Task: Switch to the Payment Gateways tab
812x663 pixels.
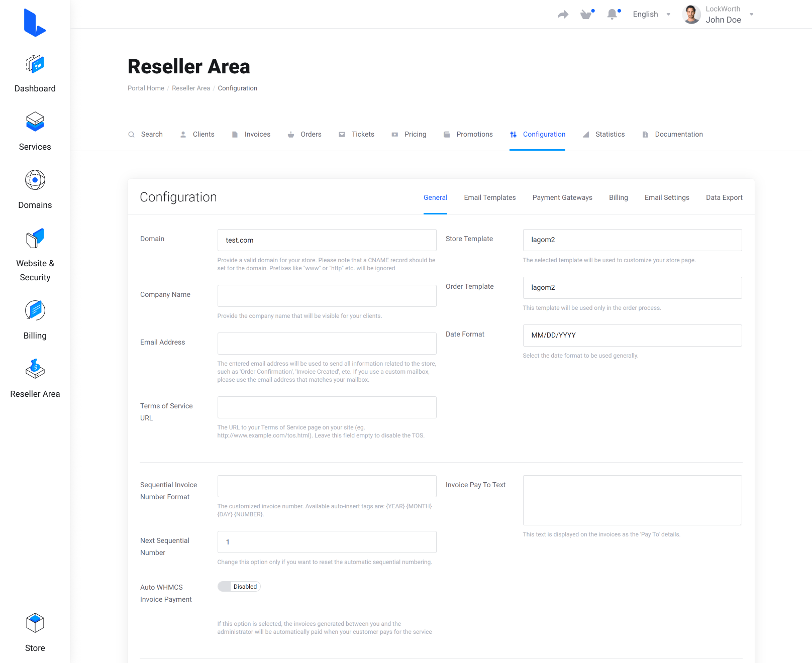Action: (562, 198)
